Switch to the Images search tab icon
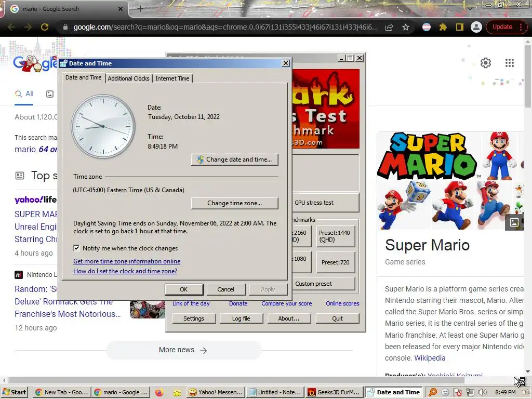The height and width of the screenshot is (399, 532). pyautogui.click(x=49, y=94)
